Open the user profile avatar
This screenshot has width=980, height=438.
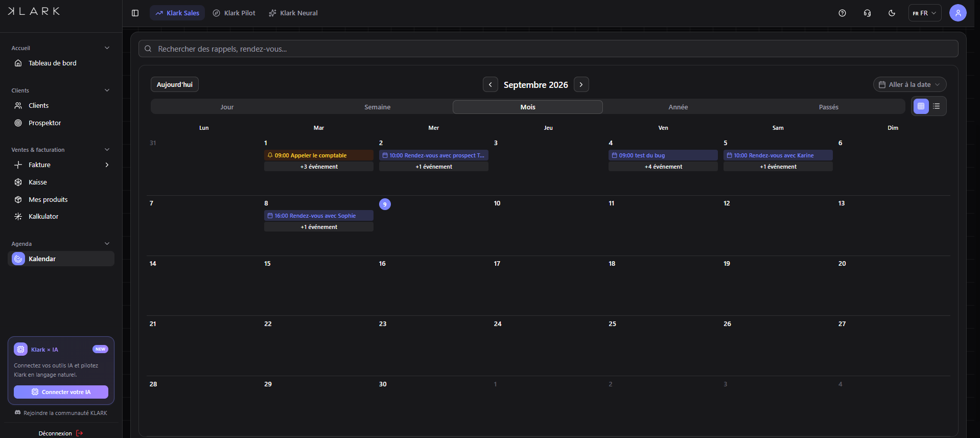click(958, 13)
